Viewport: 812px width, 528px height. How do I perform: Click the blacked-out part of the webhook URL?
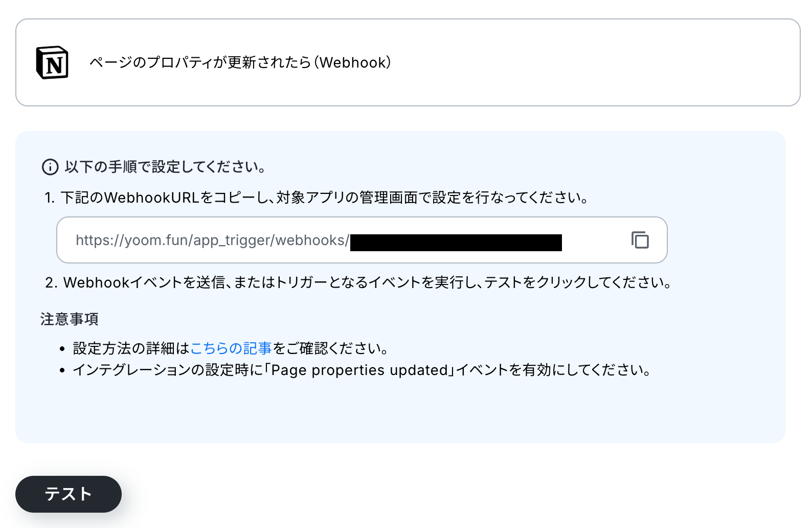(x=456, y=243)
